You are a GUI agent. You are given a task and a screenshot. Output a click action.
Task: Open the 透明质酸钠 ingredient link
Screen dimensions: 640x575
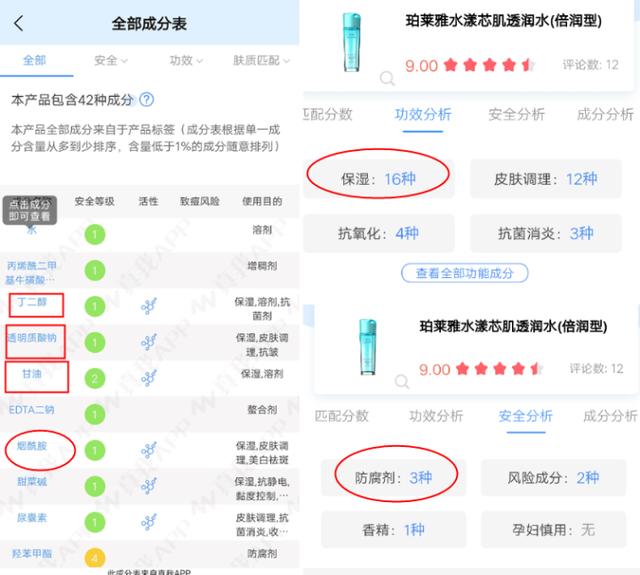click(x=32, y=337)
